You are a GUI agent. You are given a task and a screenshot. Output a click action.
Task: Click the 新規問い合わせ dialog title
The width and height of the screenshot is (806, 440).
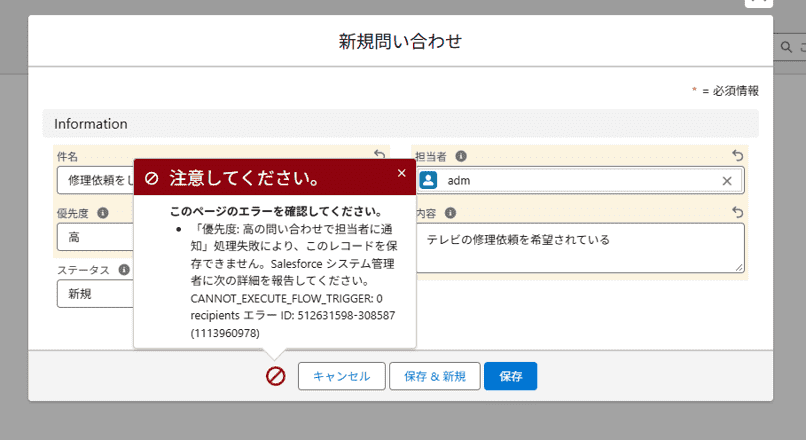[x=400, y=41]
